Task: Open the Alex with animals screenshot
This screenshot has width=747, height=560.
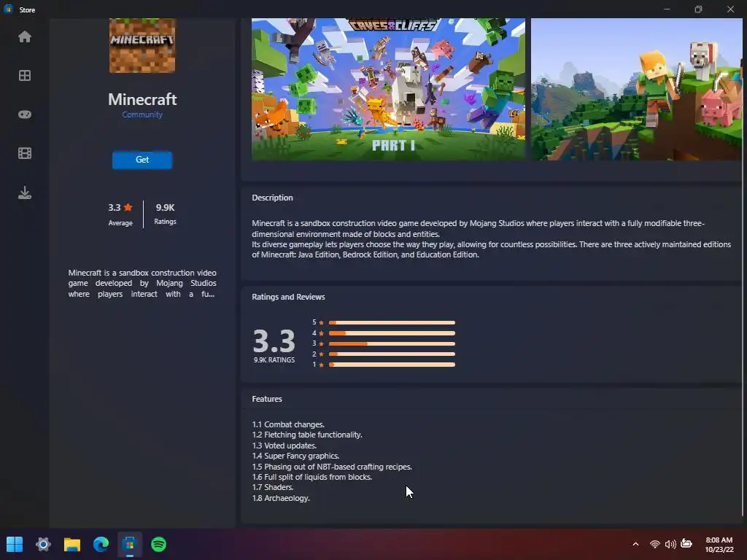Action: click(636, 89)
